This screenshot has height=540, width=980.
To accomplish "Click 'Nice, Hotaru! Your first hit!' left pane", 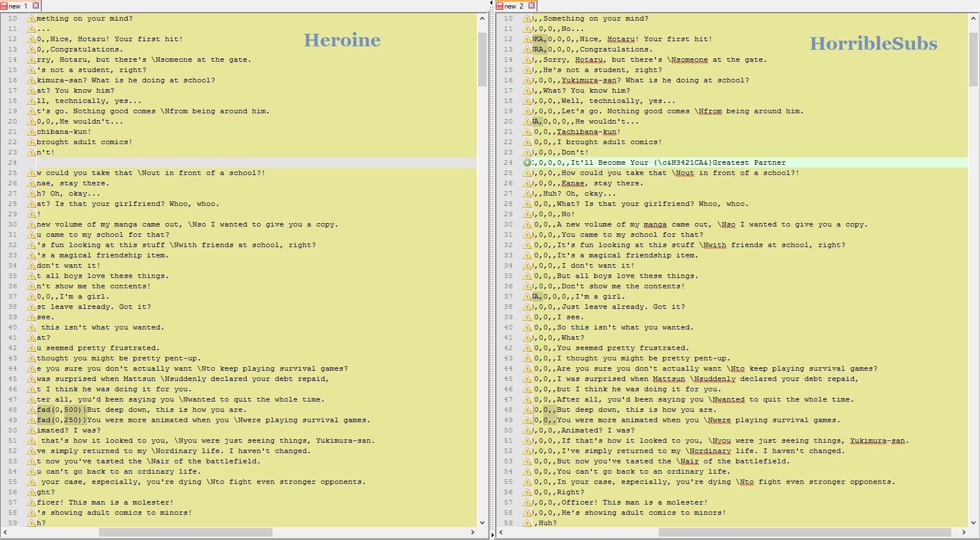I will [x=117, y=39].
